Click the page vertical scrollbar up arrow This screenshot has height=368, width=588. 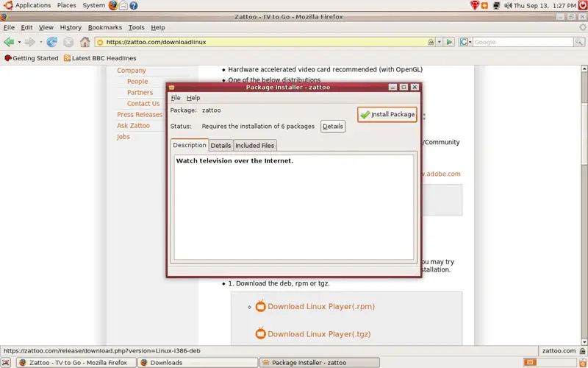coord(584,68)
